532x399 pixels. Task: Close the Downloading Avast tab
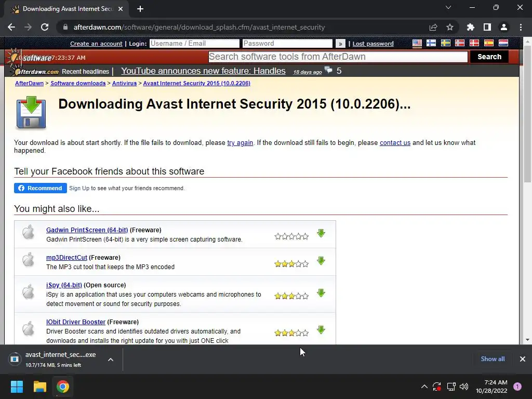click(121, 9)
